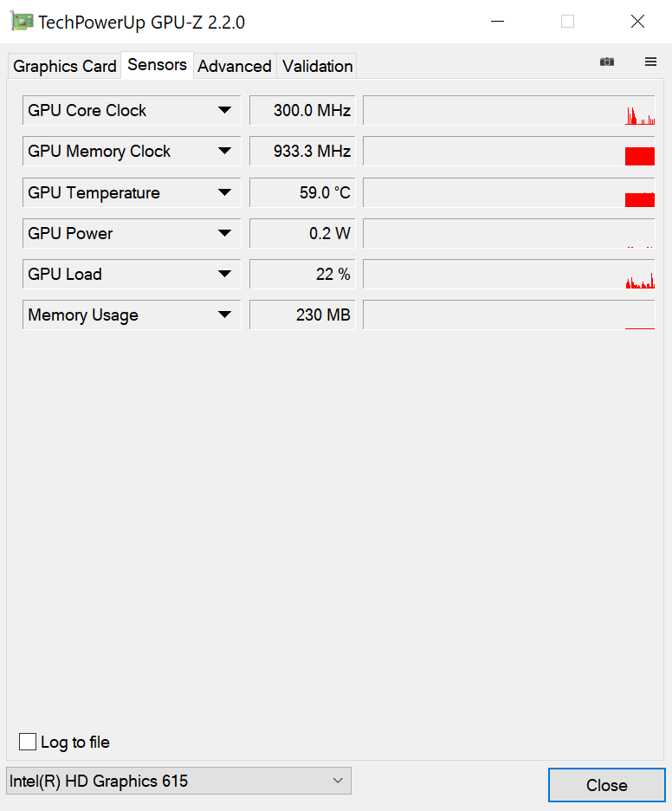Enable the Log to file checkbox
672x811 pixels.
point(29,742)
